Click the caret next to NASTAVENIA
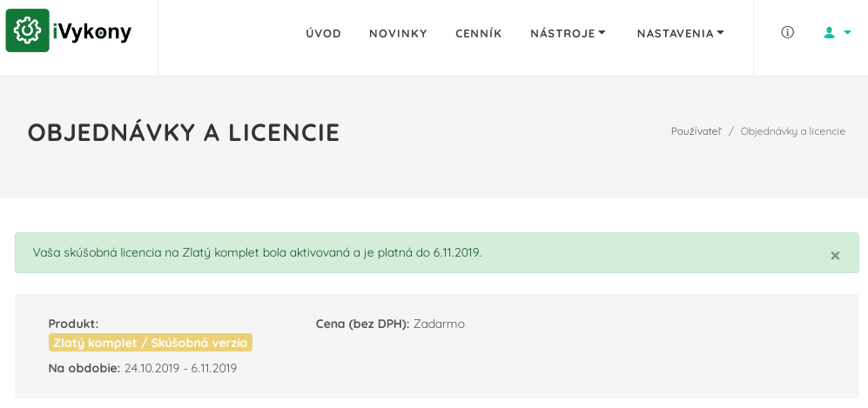Image resolution: width=868 pixels, height=408 pixels. [x=720, y=33]
